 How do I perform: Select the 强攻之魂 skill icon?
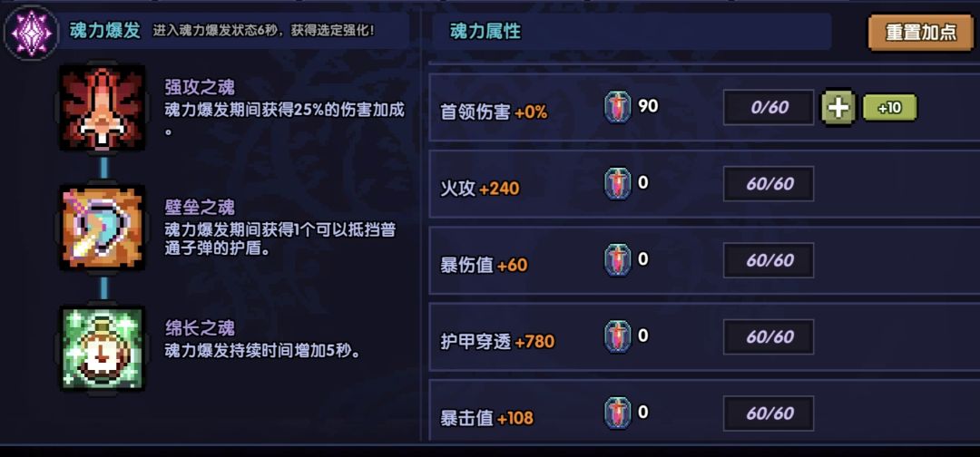click(x=103, y=107)
